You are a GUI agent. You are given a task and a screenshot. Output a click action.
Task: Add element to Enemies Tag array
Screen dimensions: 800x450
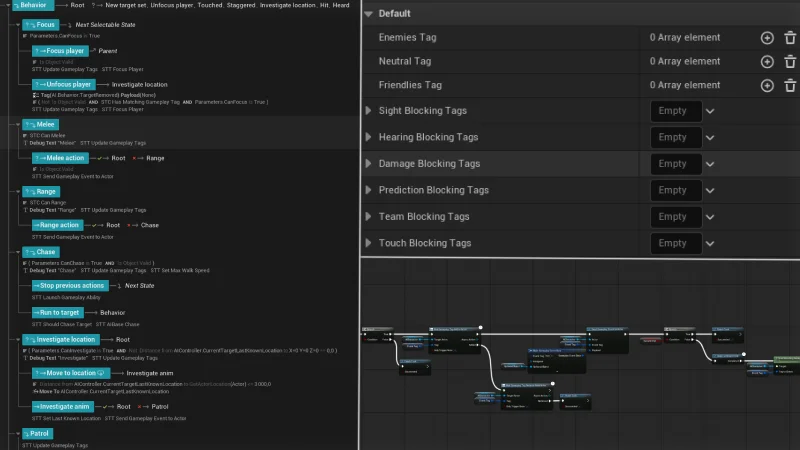coord(767,38)
